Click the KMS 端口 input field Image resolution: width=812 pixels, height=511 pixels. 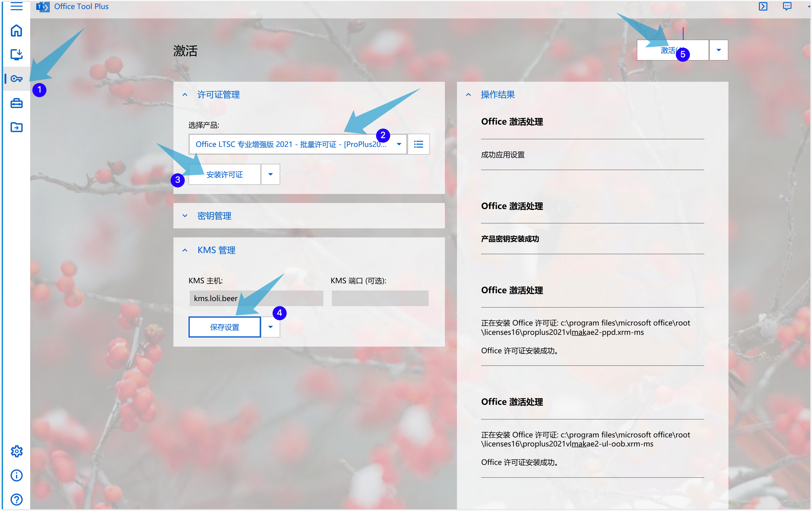point(380,299)
